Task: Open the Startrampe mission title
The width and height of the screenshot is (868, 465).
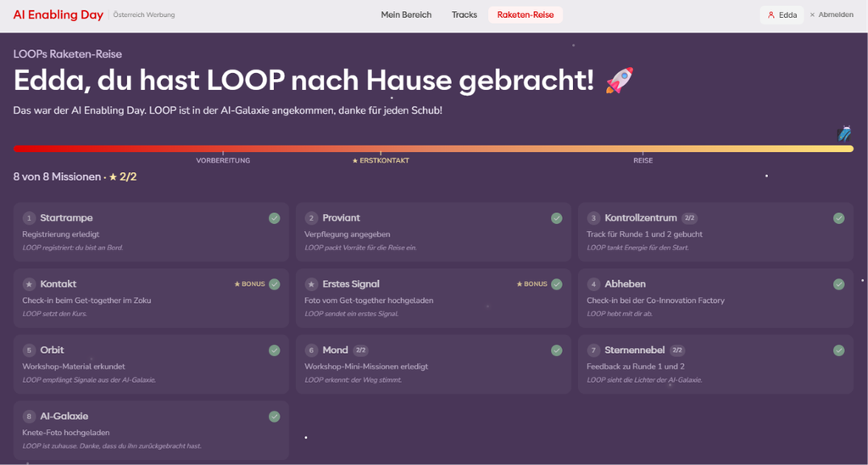Action: [66, 218]
